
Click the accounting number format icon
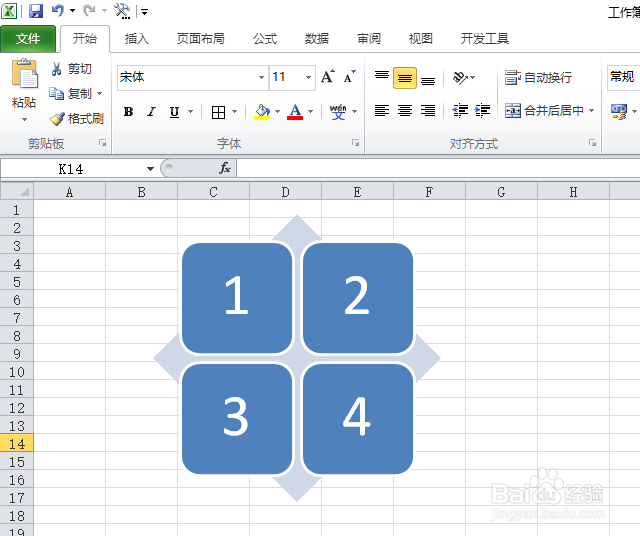[x=619, y=111]
